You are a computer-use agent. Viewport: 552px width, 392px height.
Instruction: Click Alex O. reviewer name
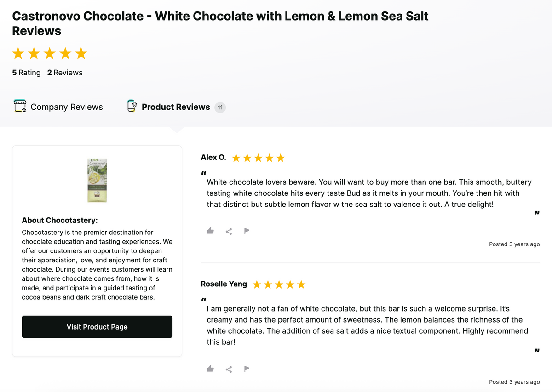(213, 158)
